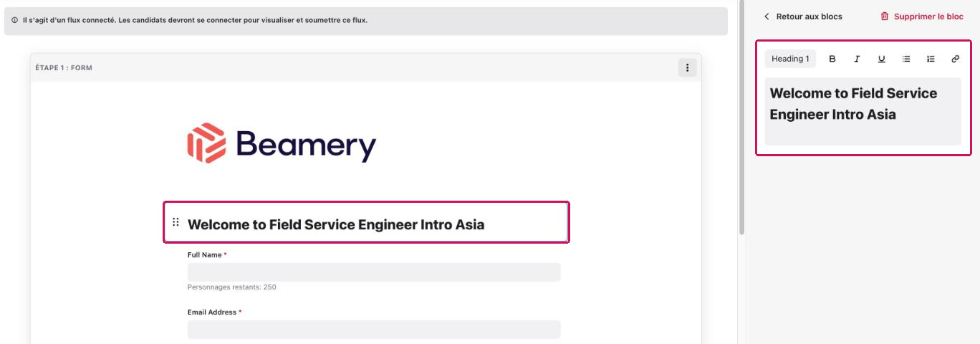
Task: Toggle underline formatting in heading editor
Action: (882, 59)
